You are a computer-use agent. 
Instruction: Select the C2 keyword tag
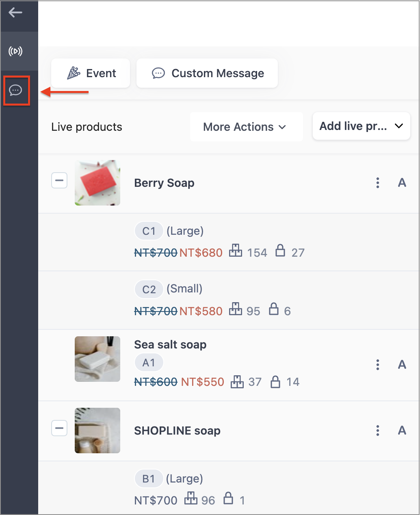point(149,289)
